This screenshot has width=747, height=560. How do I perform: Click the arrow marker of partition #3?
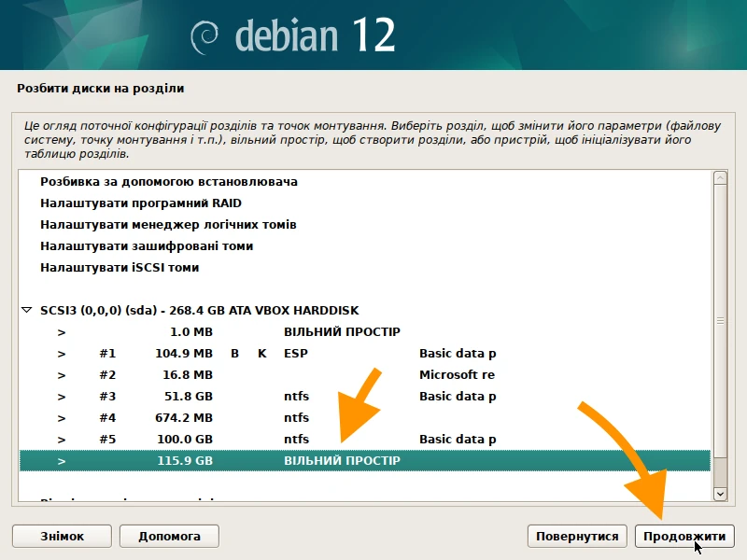pyautogui.click(x=62, y=397)
